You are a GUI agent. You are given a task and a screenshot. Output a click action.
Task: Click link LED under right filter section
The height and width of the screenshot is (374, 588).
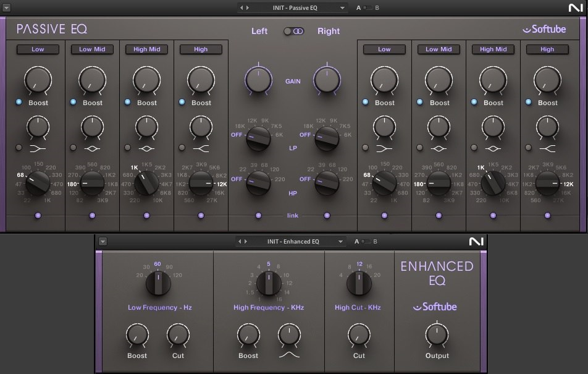[x=327, y=216]
